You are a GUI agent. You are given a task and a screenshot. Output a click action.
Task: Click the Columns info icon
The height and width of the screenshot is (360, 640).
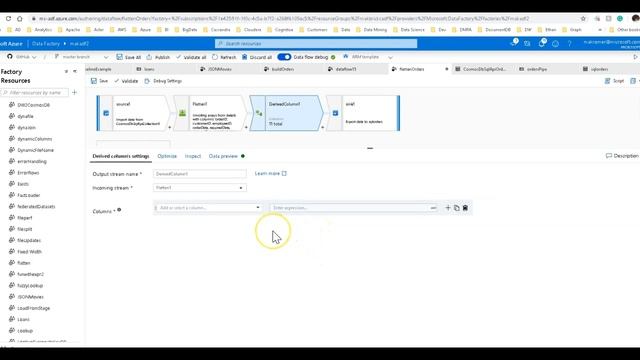(119, 210)
